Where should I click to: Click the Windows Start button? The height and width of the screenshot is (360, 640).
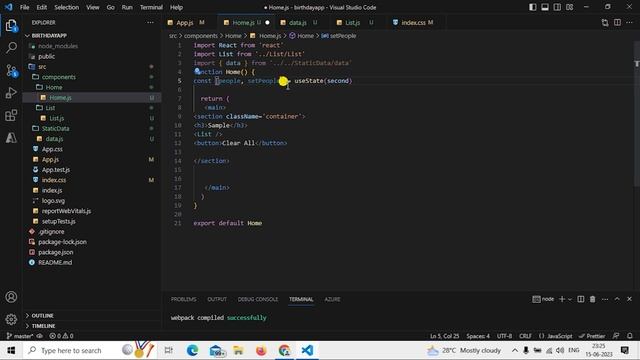[11, 350]
